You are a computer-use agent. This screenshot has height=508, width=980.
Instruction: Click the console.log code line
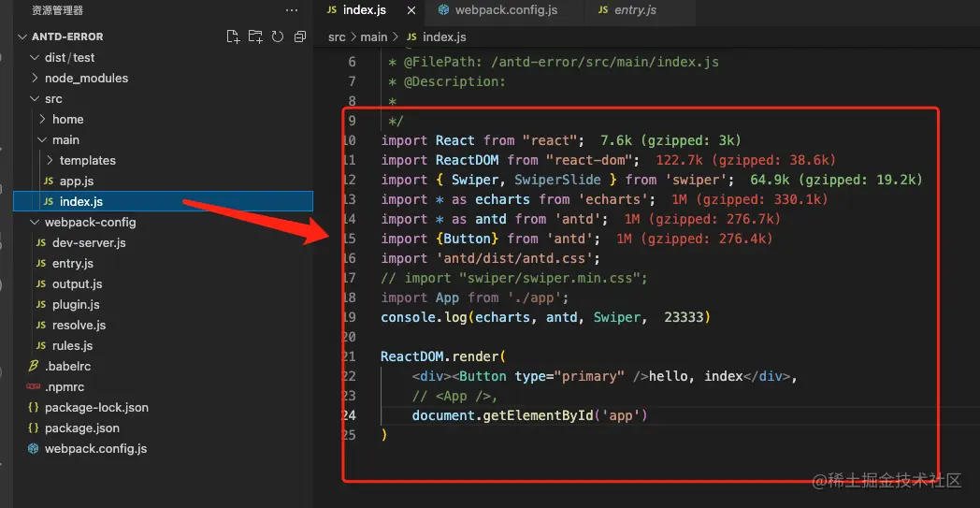545,317
